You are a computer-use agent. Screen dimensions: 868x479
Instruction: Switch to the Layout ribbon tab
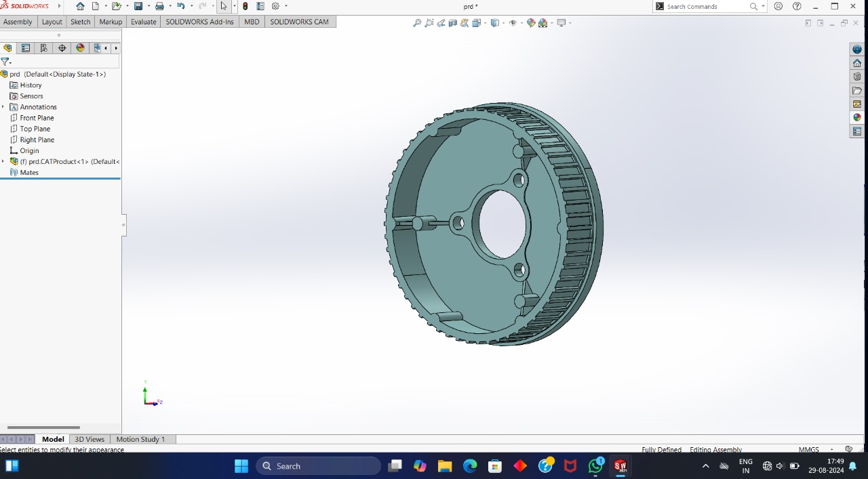pyautogui.click(x=52, y=22)
